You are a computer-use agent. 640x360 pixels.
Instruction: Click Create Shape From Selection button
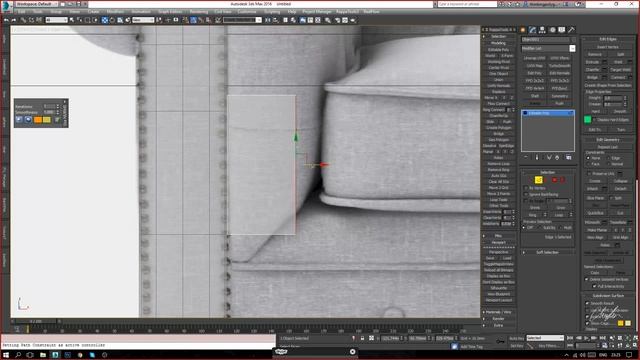(608, 85)
